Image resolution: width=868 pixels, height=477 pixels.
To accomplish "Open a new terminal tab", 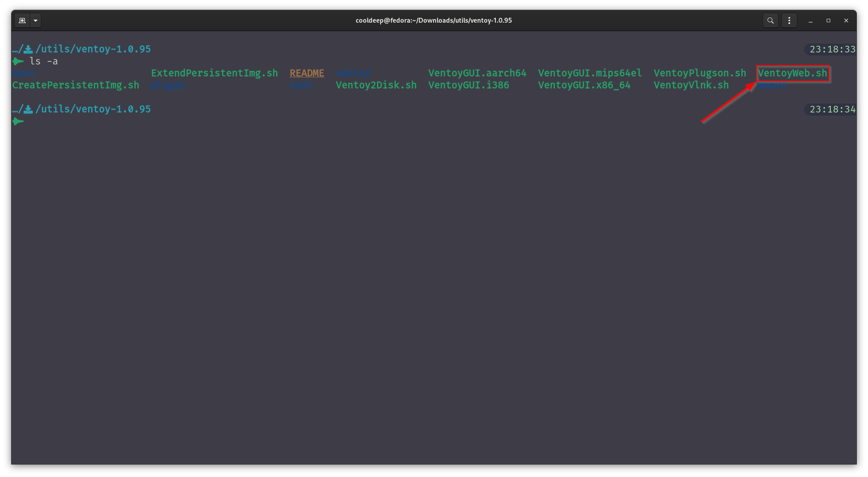I will 22,20.
